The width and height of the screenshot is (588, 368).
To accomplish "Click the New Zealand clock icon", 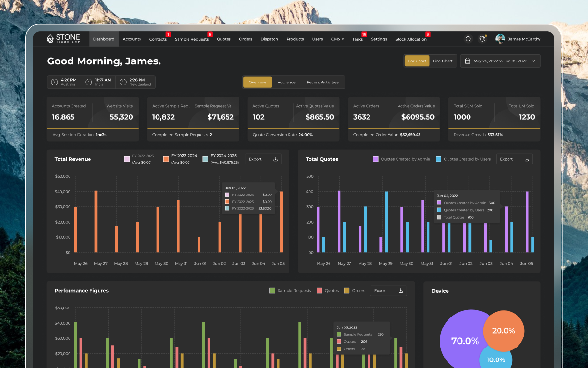I will [123, 82].
